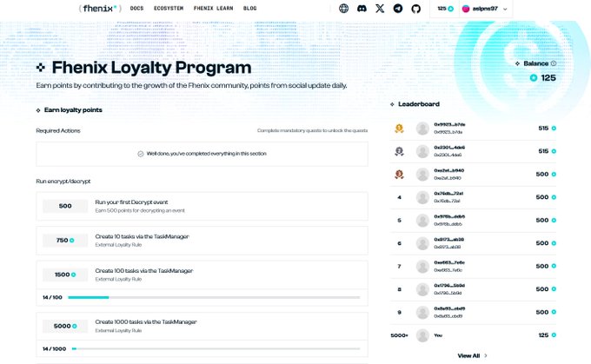The image size is (591, 364).
Task: Click the gold first-place medal icon
Action: pyautogui.click(x=399, y=129)
